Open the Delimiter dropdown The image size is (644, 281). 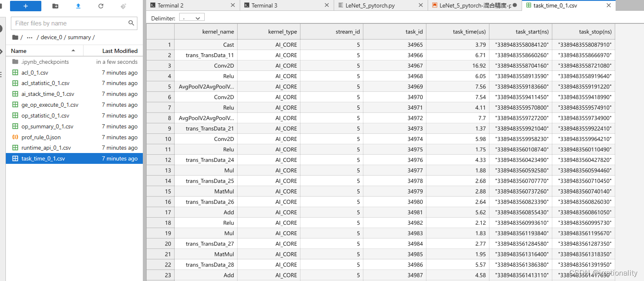click(192, 18)
